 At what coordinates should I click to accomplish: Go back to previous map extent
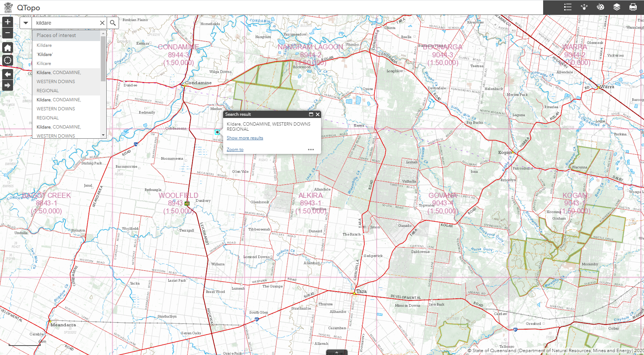coord(7,74)
